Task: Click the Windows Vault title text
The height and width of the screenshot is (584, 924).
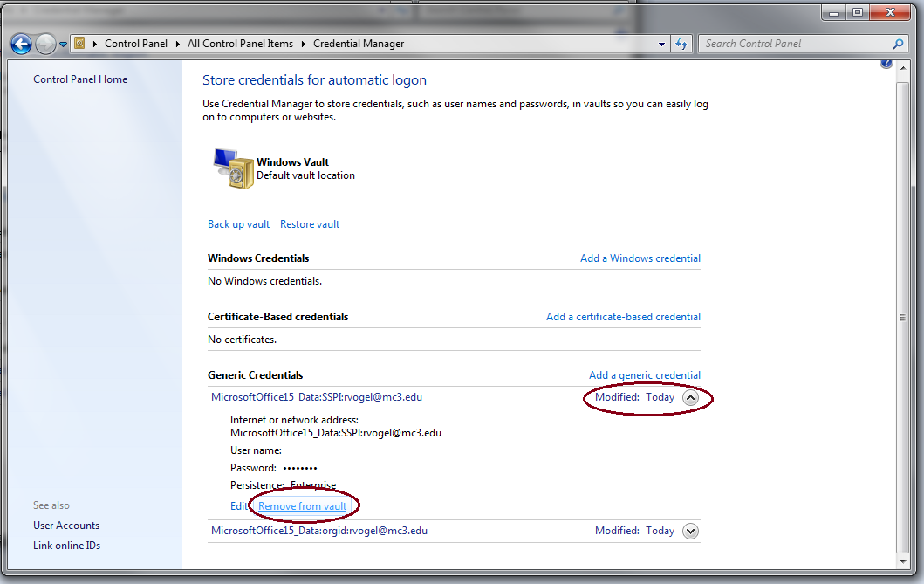Action: point(292,162)
